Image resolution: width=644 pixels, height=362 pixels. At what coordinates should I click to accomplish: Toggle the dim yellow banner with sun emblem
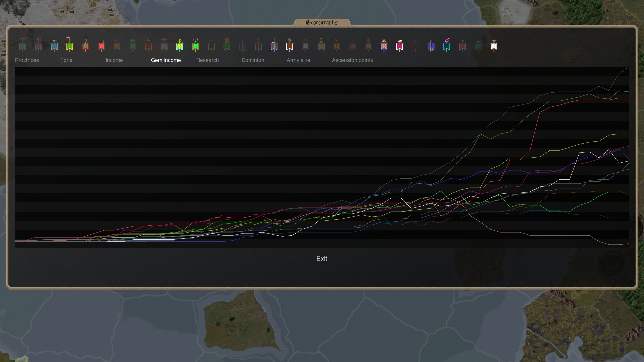[321, 44]
